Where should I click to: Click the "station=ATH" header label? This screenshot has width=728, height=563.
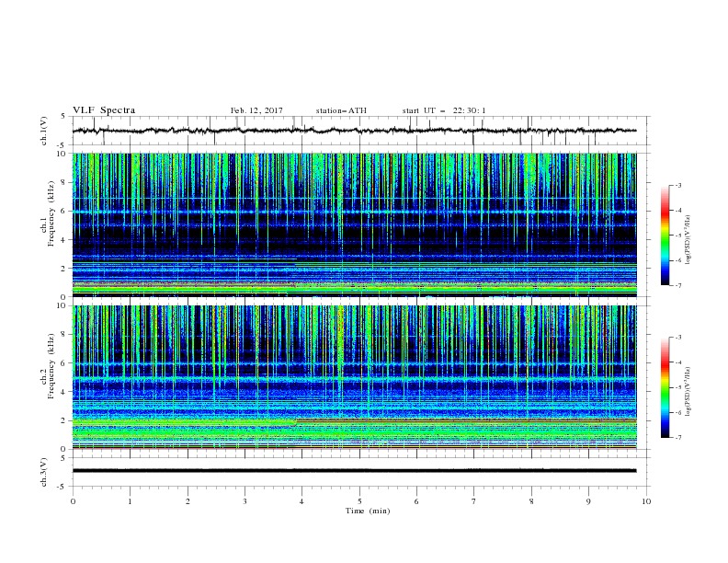pyautogui.click(x=341, y=110)
